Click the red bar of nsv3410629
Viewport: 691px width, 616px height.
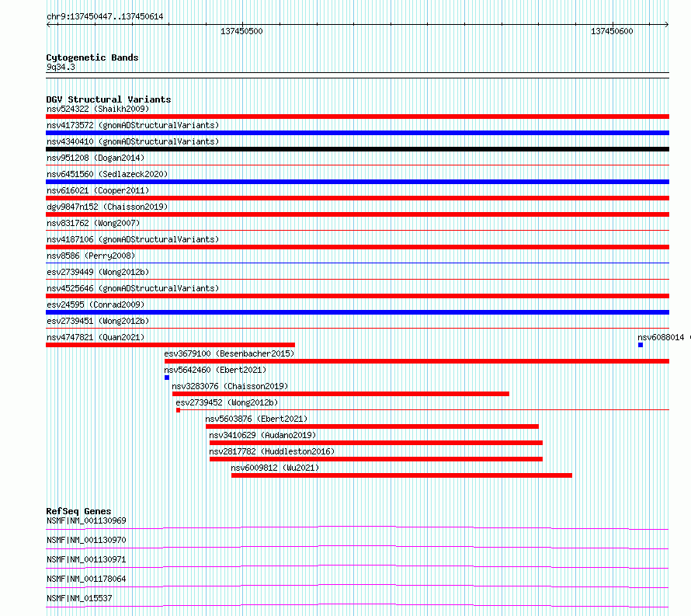point(376,443)
